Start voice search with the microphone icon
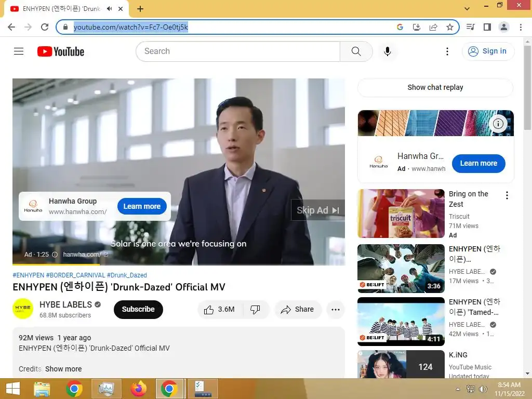 pos(387,51)
